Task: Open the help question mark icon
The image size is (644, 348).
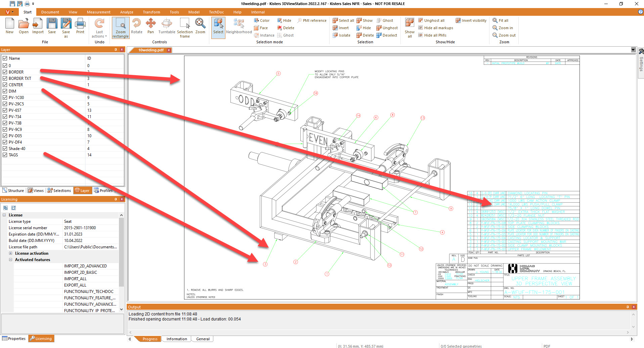Action: pos(640,12)
